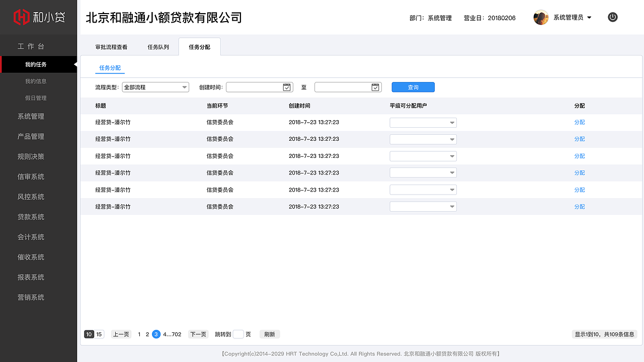Image resolution: width=644 pixels, height=362 pixels.
Task: Select page size 15
Action: [x=99, y=334]
